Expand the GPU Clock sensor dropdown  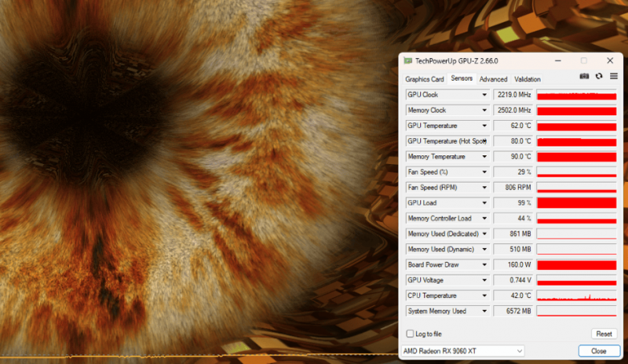pos(484,95)
